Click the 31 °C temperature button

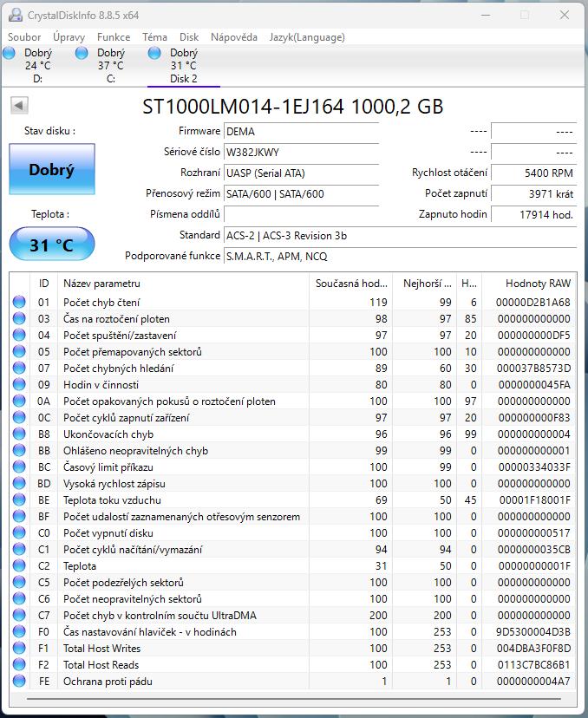coord(52,245)
